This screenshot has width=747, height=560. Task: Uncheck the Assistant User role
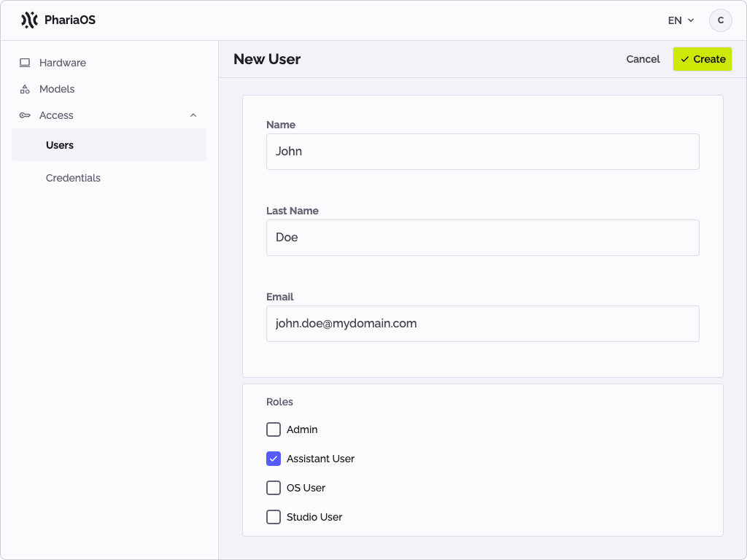coord(273,459)
